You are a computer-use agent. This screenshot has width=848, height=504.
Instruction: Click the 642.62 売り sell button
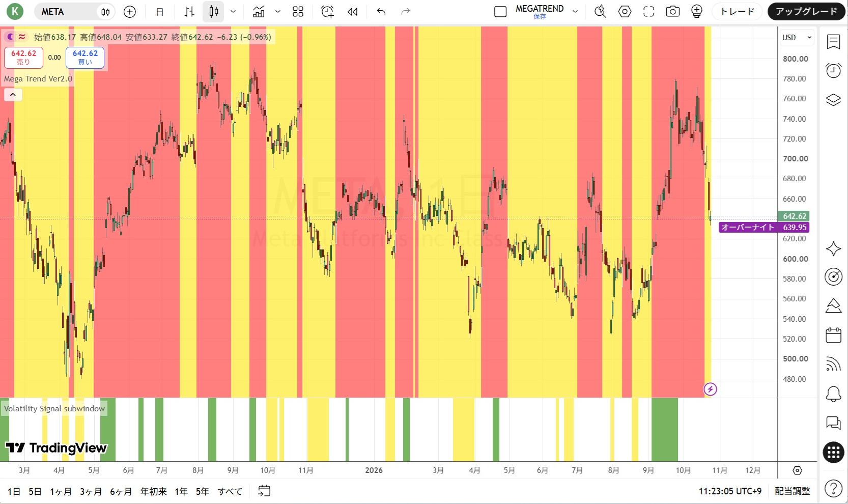point(24,58)
